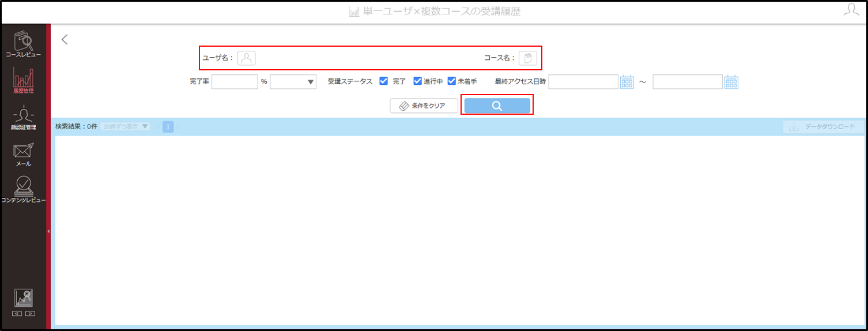Viewport: 868px width, 331px height.
Task: Open the course picker next to コース名
Action: point(528,58)
